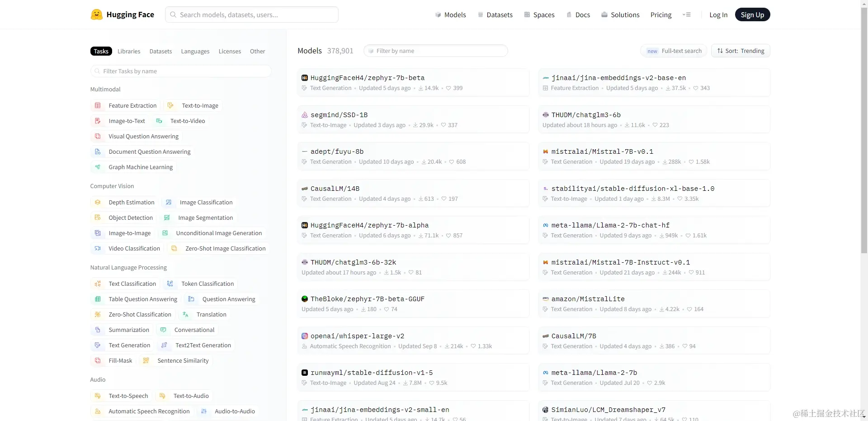Click the Image-to-Text task icon
Viewport: 868px width, 421px height.
(98, 121)
